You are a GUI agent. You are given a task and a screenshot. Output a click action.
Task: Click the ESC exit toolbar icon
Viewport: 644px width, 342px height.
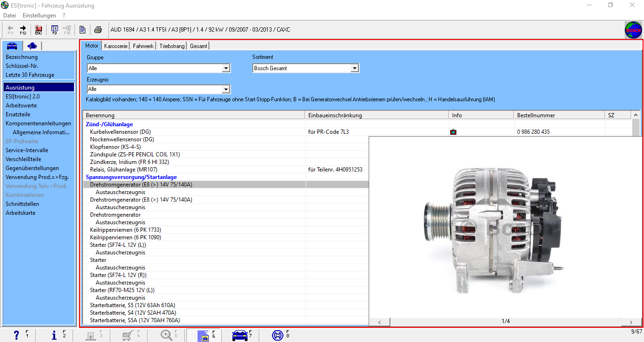(39, 30)
